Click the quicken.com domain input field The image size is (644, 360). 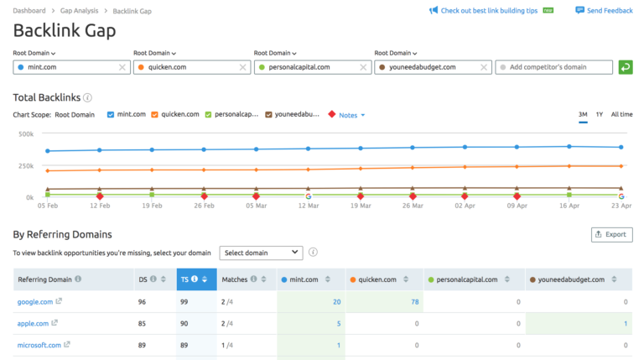[x=192, y=67]
